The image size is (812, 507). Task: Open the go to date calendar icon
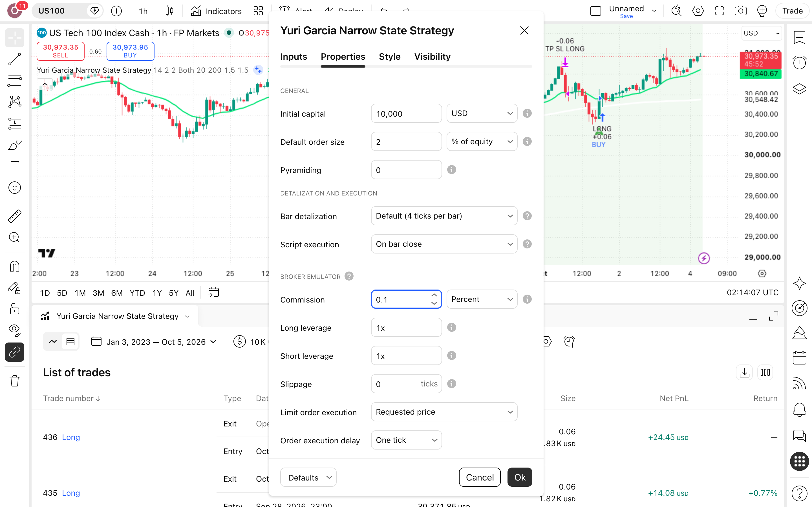click(213, 292)
